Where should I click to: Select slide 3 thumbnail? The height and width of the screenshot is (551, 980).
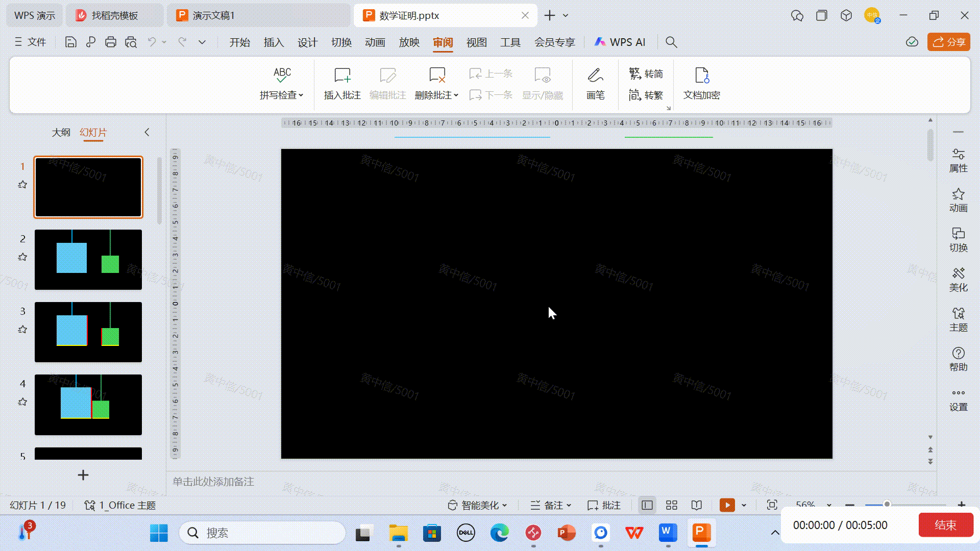[x=88, y=332]
